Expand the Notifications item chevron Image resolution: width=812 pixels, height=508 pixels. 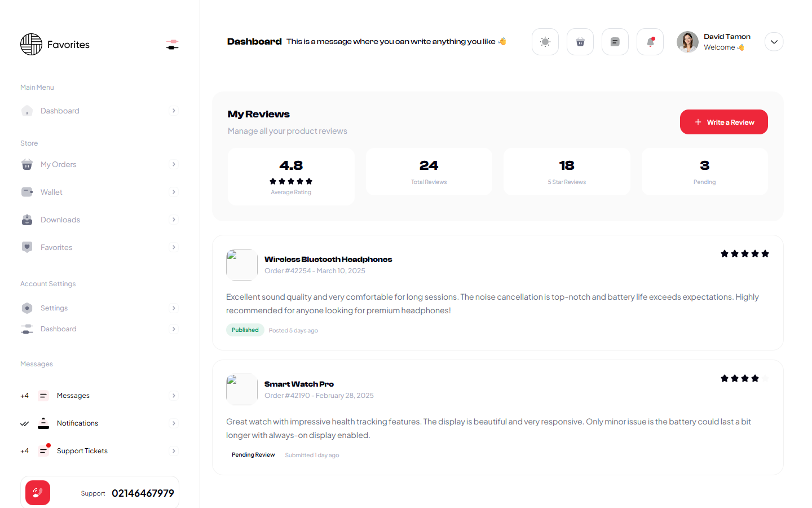tap(174, 423)
